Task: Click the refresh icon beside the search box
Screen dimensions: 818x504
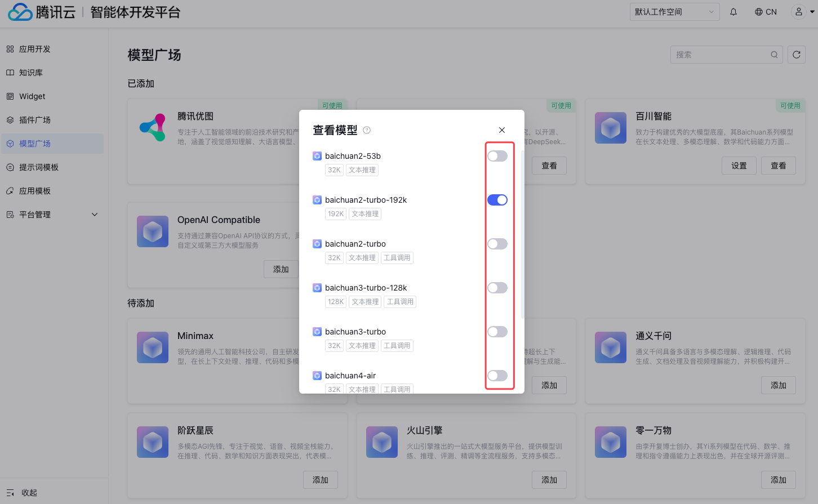Action: (797, 55)
